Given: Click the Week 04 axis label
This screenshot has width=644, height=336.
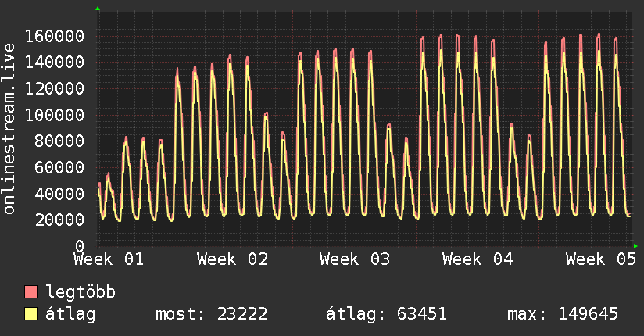Looking at the screenshot, I should [x=478, y=259].
